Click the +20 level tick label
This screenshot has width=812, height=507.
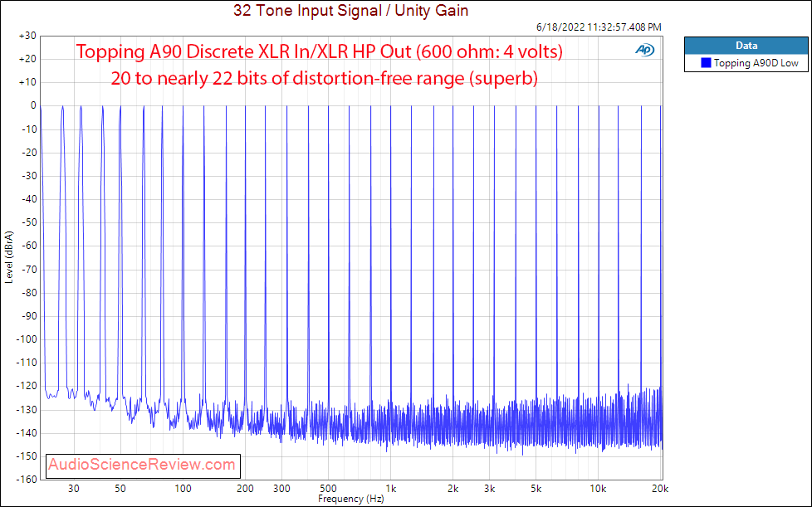[27, 59]
